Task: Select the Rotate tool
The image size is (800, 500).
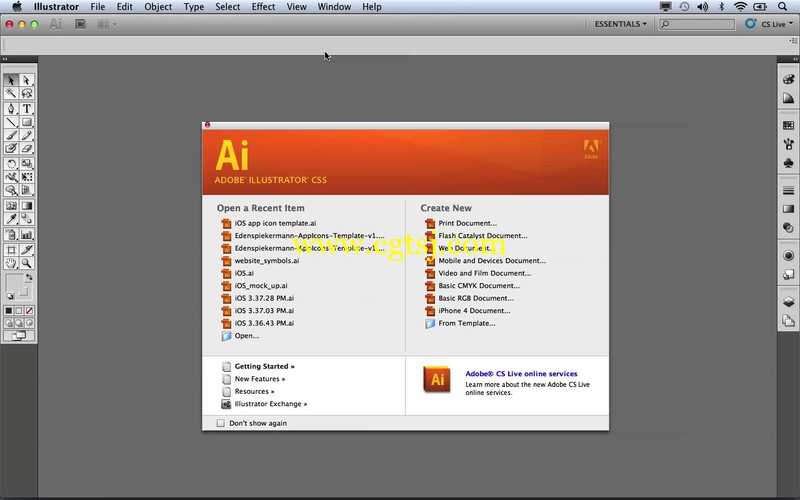Action: point(11,164)
